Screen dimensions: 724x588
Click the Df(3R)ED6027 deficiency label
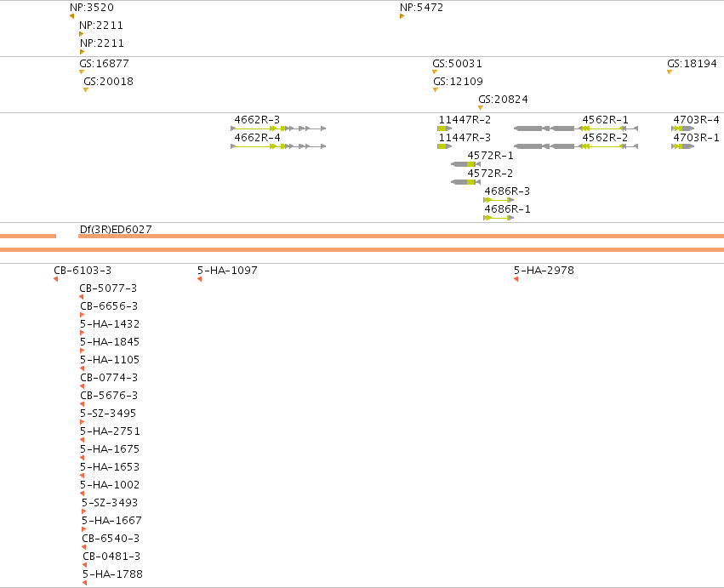(x=116, y=229)
